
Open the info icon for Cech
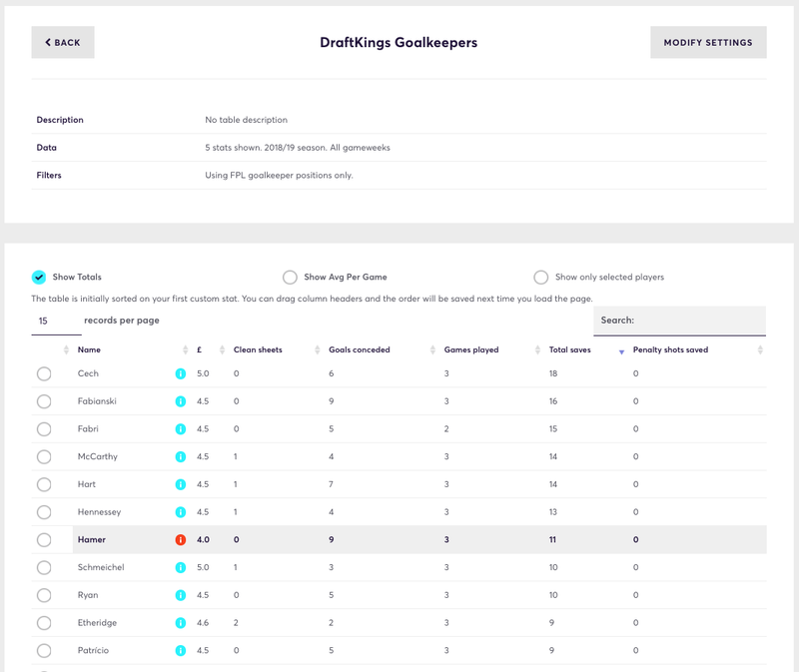pyautogui.click(x=181, y=373)
